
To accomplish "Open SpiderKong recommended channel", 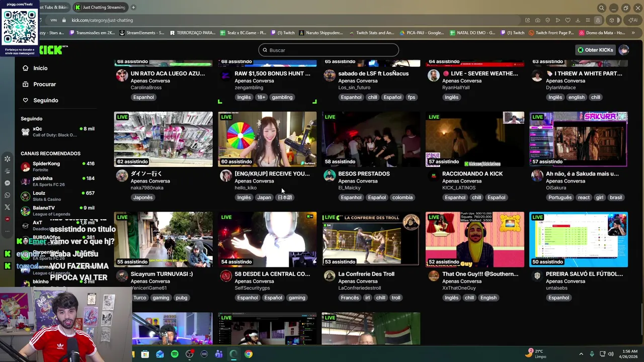I will pos(57,166).
